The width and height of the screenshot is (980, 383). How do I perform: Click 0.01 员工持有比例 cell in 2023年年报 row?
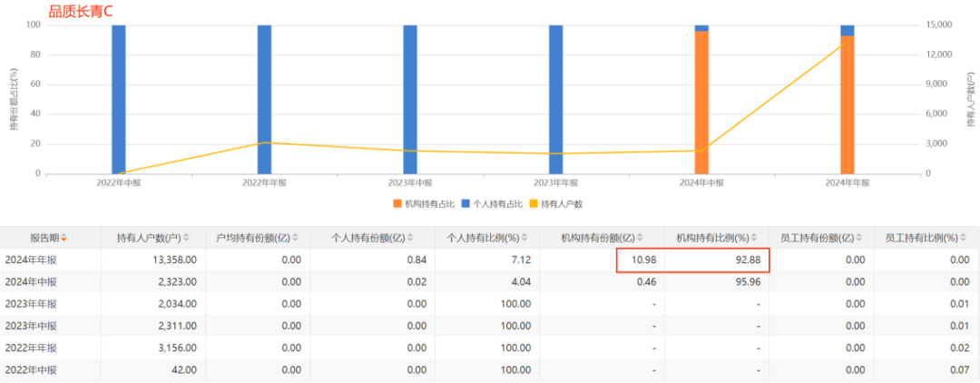pyautogui.click(x=959, y=304)
